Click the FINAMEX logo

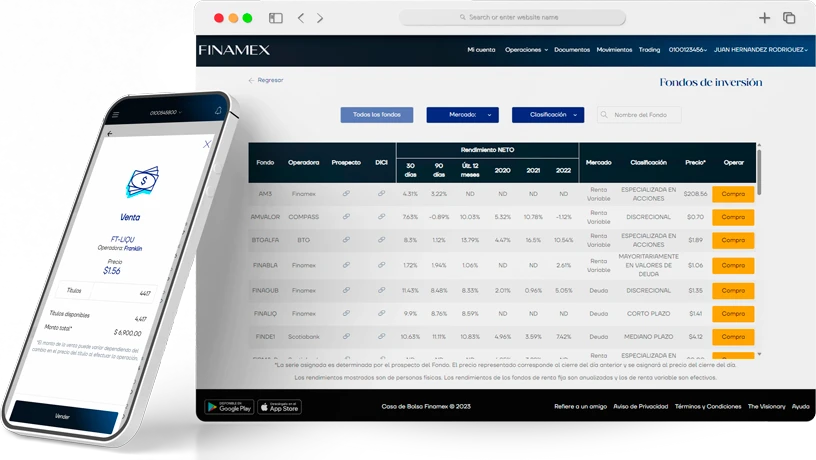234,50
